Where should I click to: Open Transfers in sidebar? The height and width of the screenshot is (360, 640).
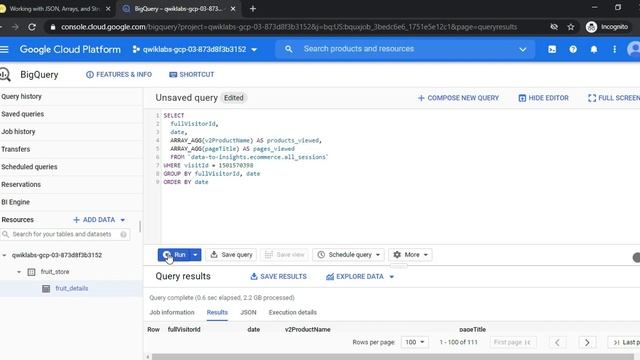tap(16, 149)
